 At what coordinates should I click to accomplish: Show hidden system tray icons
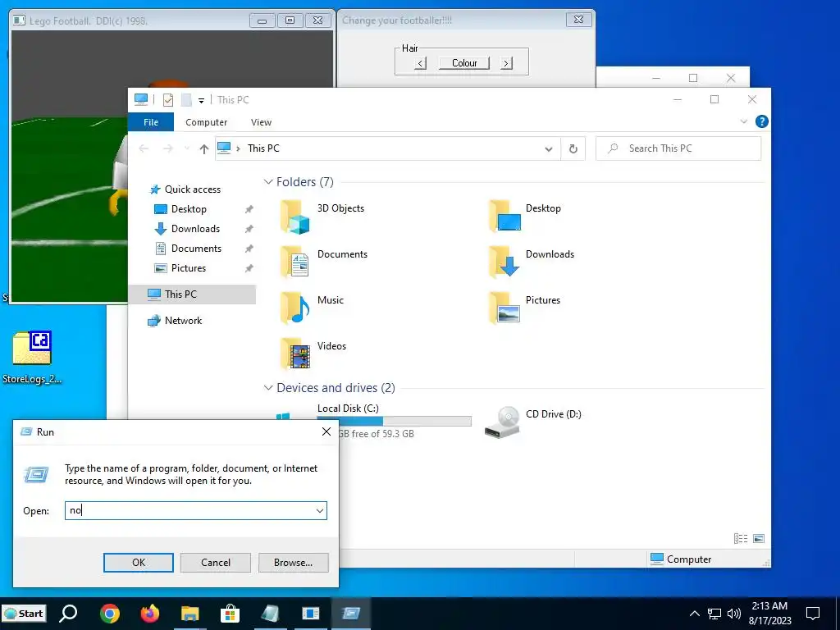click(x=694, y=614)
